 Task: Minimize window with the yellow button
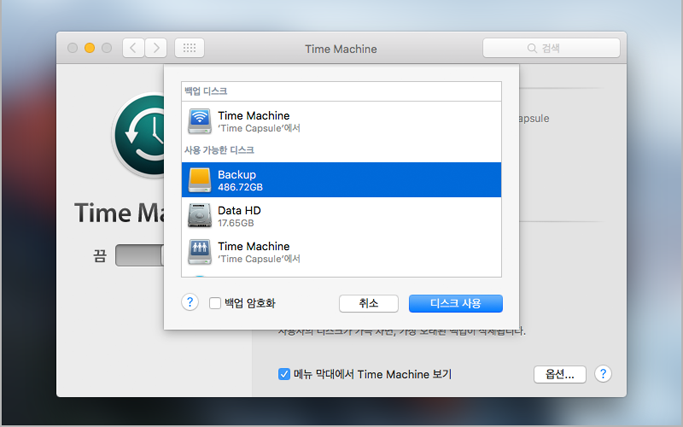click(90, 48)
